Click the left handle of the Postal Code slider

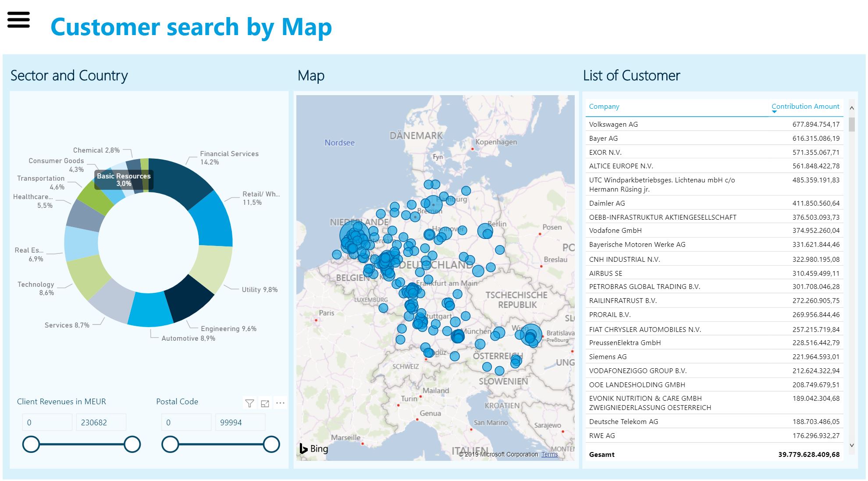pyautogui.click(x=170, y=444)
